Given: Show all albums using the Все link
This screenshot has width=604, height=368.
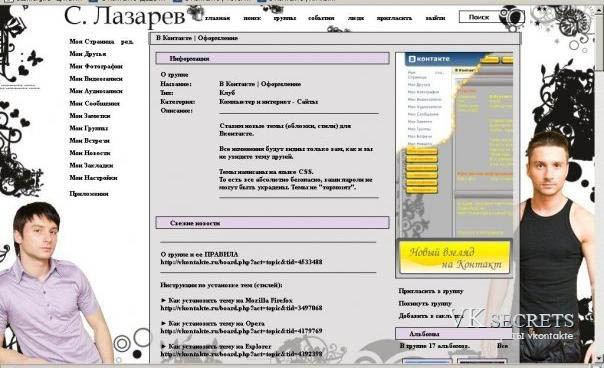Looking at the screenshot, I should point(502,346).
